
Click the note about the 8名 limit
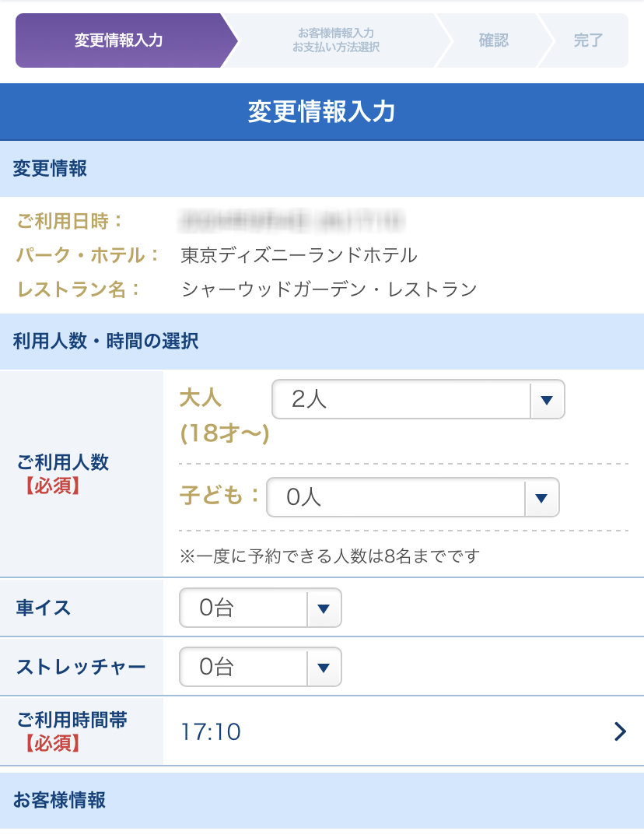[330, 556]
